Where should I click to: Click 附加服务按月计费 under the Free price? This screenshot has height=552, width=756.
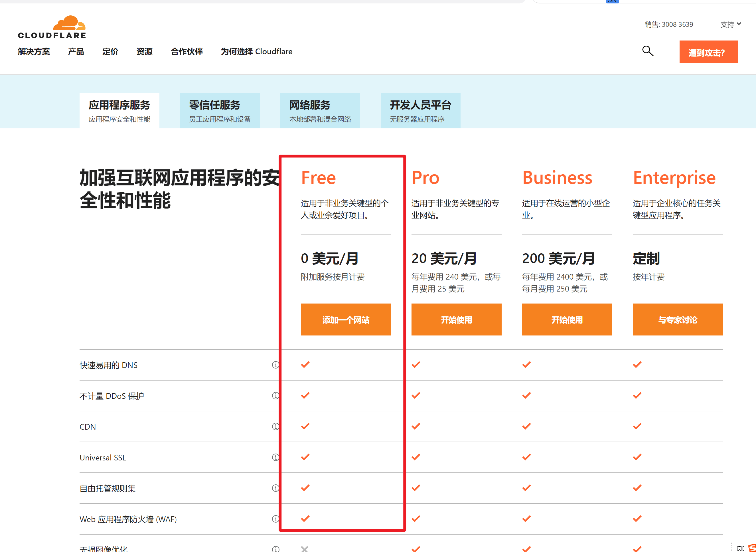tap(333, 277)
